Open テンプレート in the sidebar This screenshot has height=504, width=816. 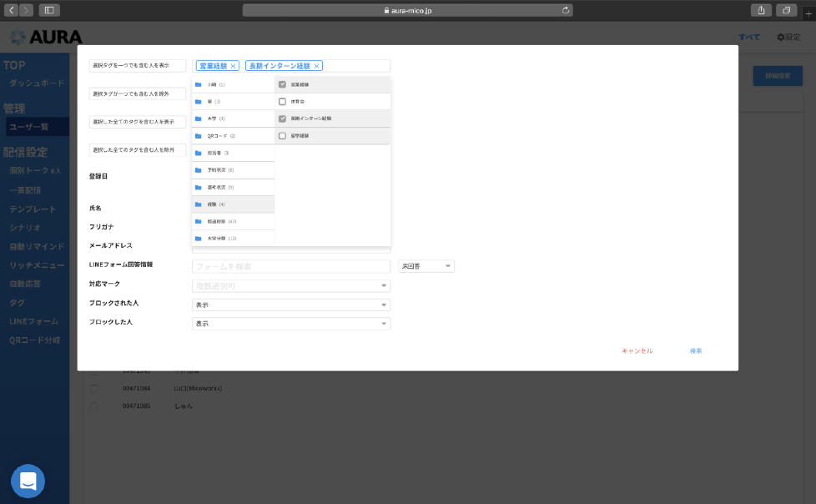coord(33,209)
